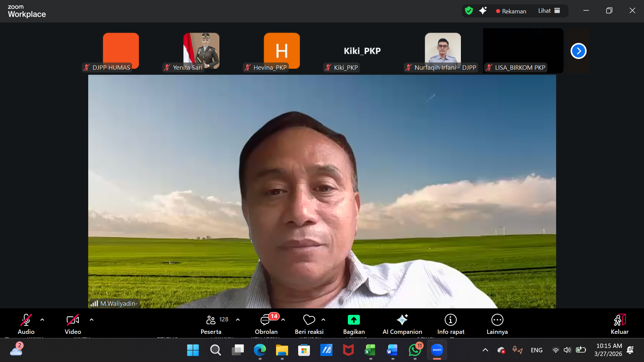The image size is (644, 362).
Task: Turn on camera with Video button
Action: 73,324
